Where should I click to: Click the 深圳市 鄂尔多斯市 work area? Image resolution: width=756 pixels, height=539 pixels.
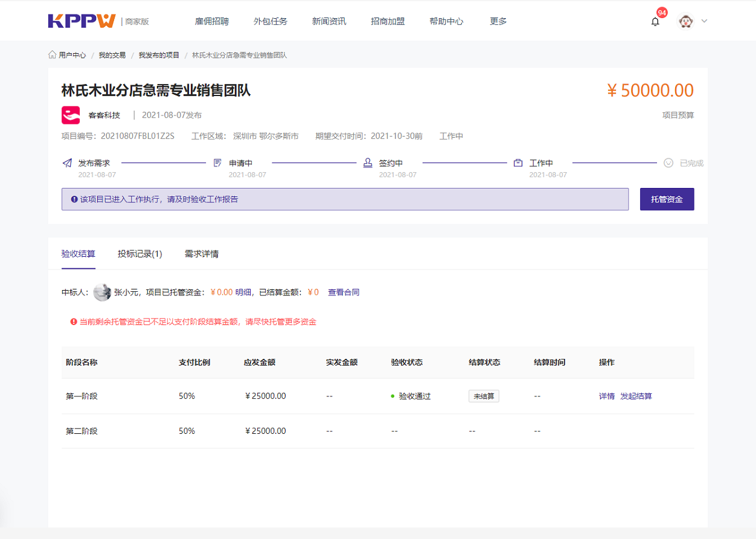coord(266,136)
